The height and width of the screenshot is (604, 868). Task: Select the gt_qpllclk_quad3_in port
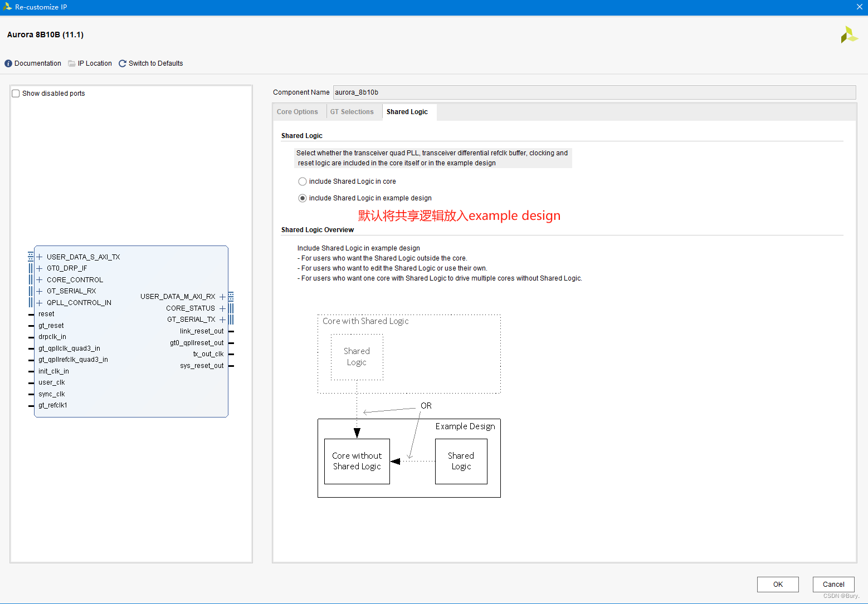[69, 348]
